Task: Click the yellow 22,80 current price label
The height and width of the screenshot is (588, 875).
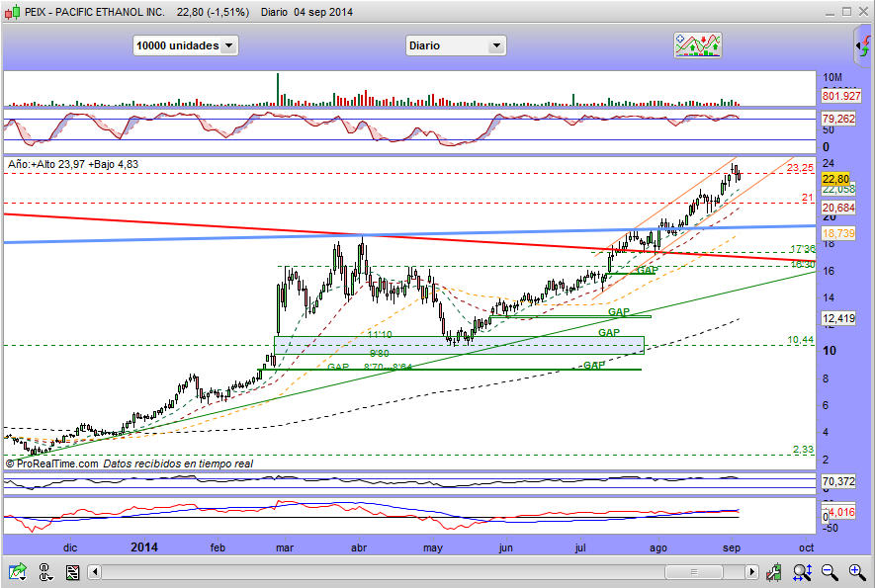Action: (835, 179)
